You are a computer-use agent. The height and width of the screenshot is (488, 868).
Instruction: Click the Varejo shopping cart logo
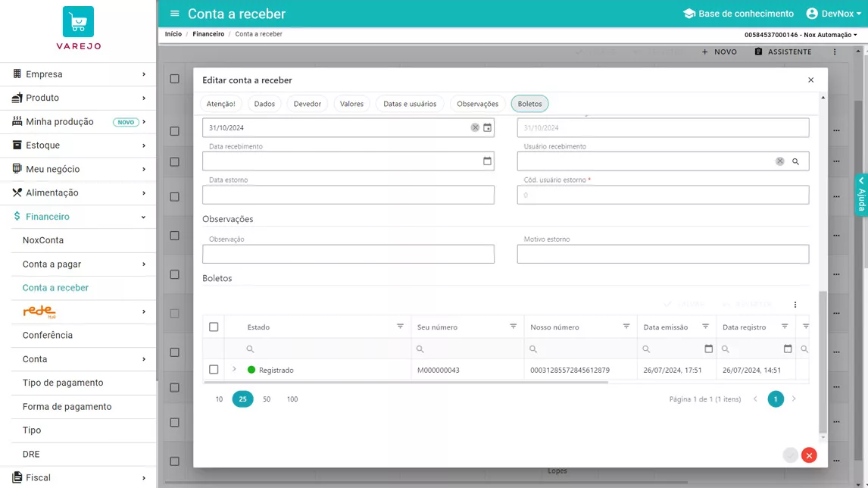[x=78, y=22]
